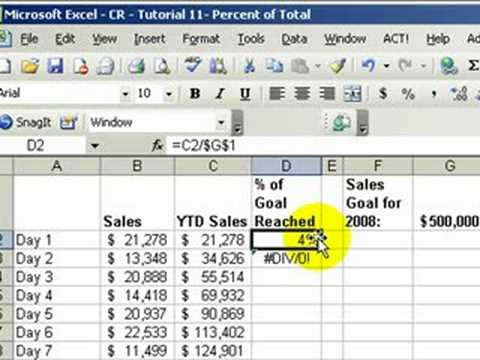
Task: Click the Increase Decimal icon
Action: pos(459,94)
